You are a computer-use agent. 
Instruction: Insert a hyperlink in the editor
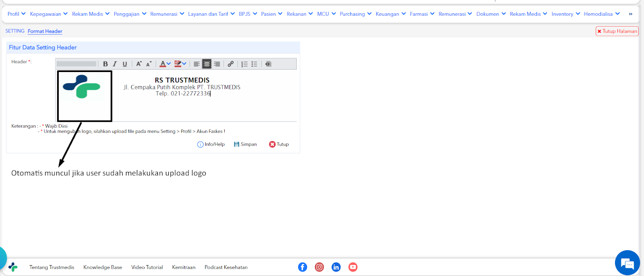(x=231, y=64)
